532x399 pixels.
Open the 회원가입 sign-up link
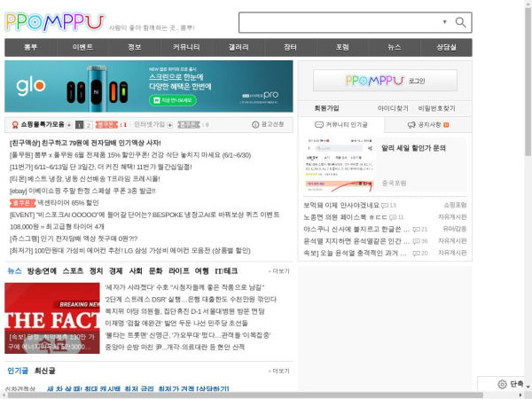(326, 108)
